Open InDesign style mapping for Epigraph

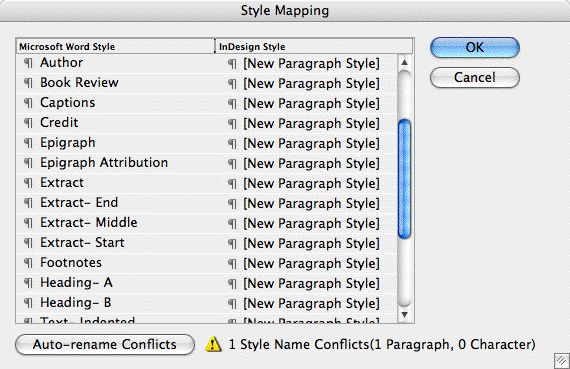[x=312, y=144]
